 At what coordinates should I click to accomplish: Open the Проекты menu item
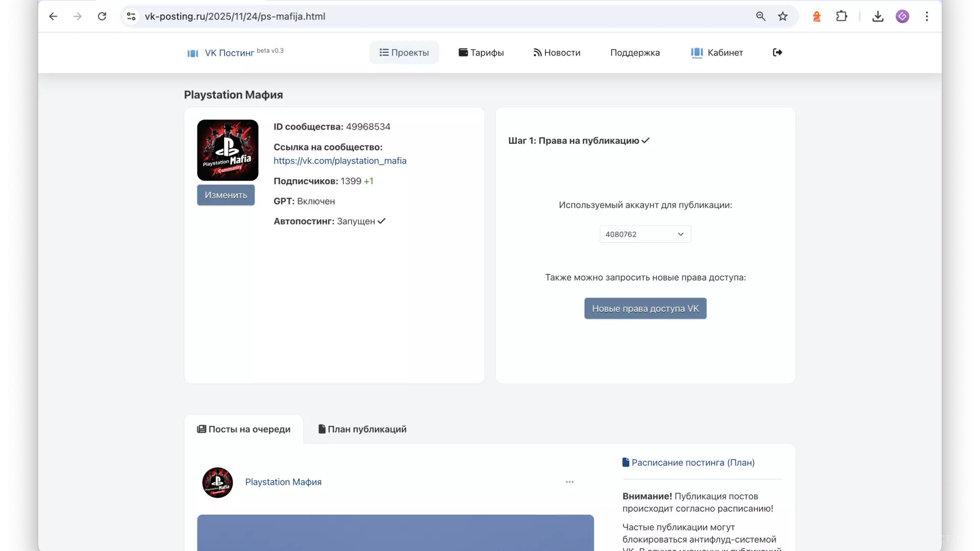pyautogui.click(x=404, y=53)
